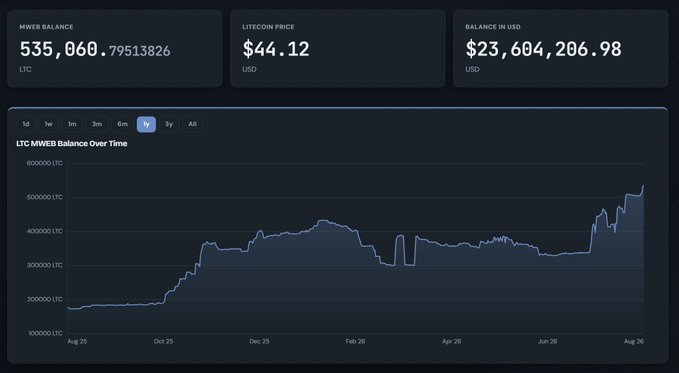Click the LITECOIN PRICE label
Screen dimensions: 679x373
pos(268,27)
